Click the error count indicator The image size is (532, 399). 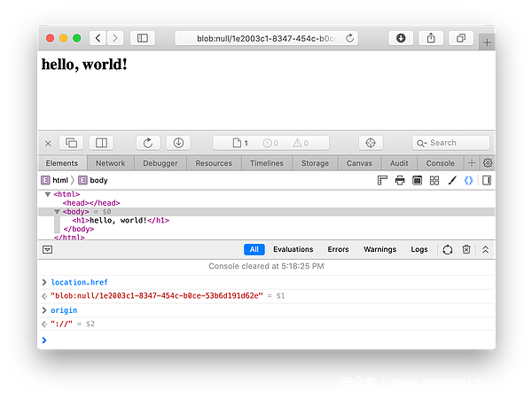click(270, 143)
